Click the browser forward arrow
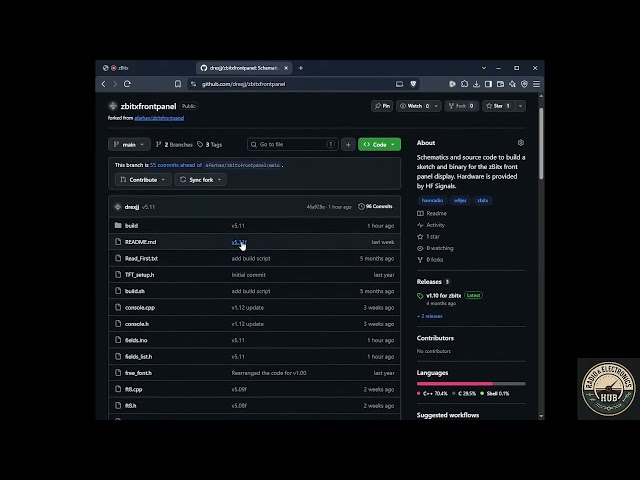The image size is (640, 480). pyautogui.click(x=115, y=84)
